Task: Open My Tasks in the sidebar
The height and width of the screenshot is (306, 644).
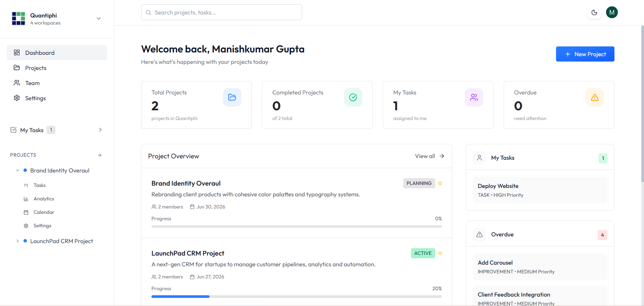Action: click(x=57, y=130)
